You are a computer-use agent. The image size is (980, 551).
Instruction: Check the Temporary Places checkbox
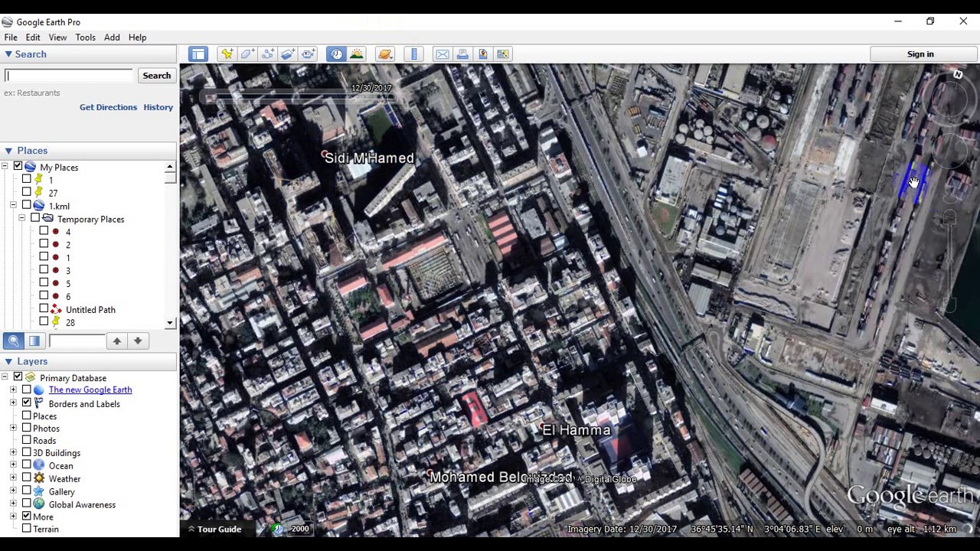point(35,218)
